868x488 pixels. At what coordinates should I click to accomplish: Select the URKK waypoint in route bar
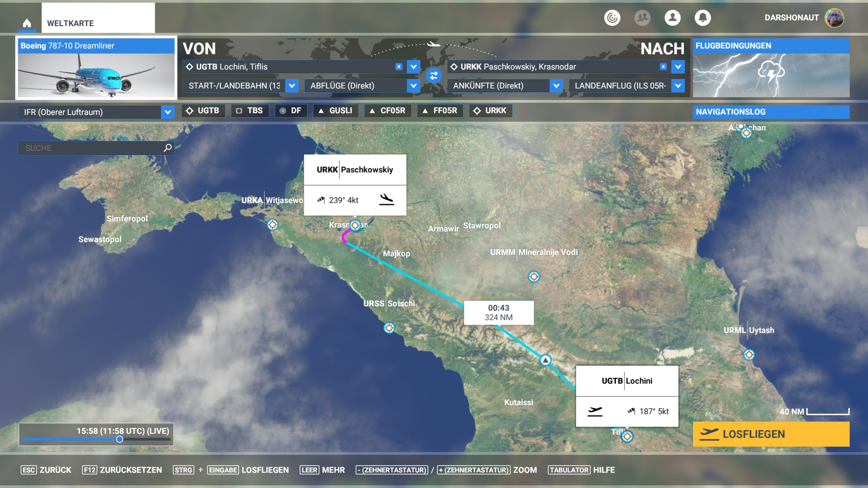click(491, 111)
